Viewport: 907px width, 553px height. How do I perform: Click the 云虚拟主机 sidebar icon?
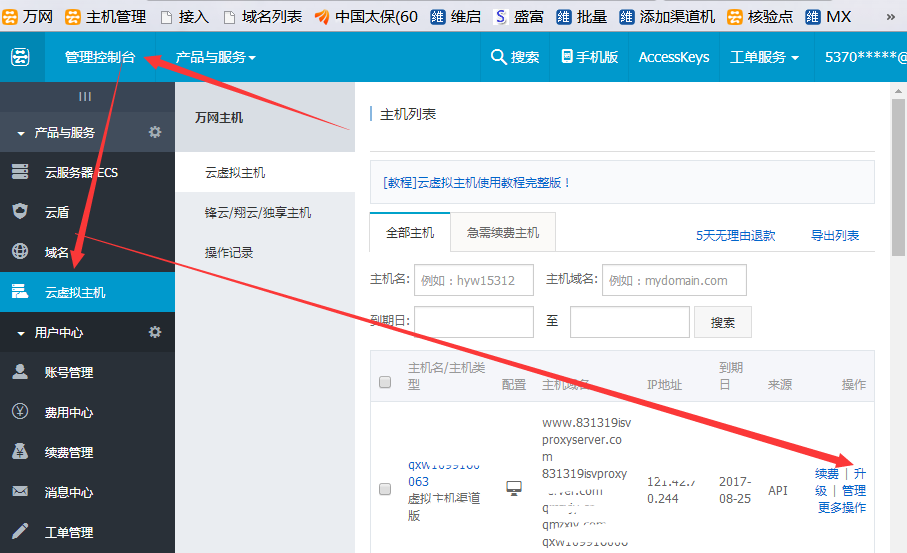click(20, 291)
